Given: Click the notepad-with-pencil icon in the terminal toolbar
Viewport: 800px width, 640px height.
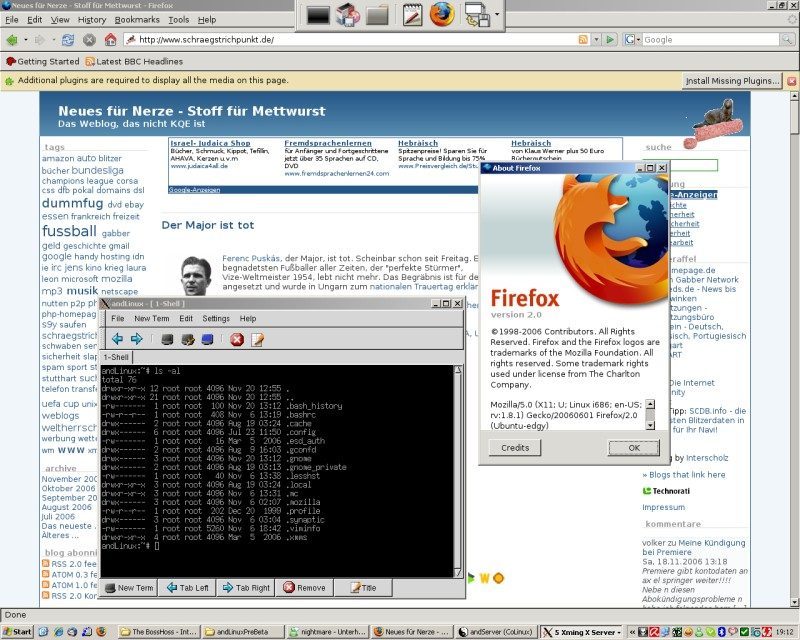Looking at the screenshot, I should click(257, 339).
